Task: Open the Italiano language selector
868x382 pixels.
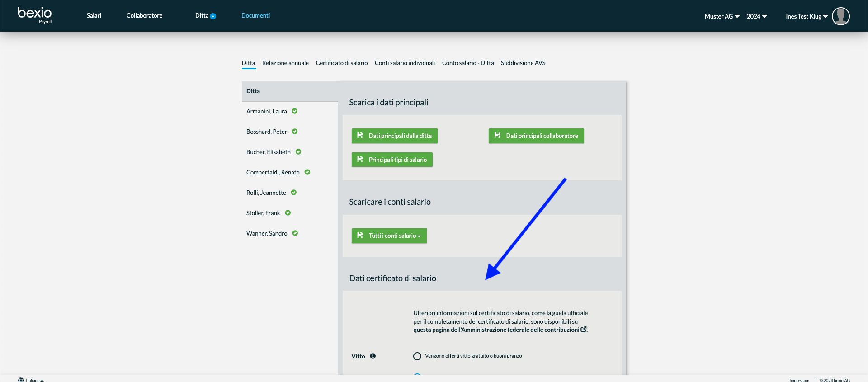Action: [34, 380]
